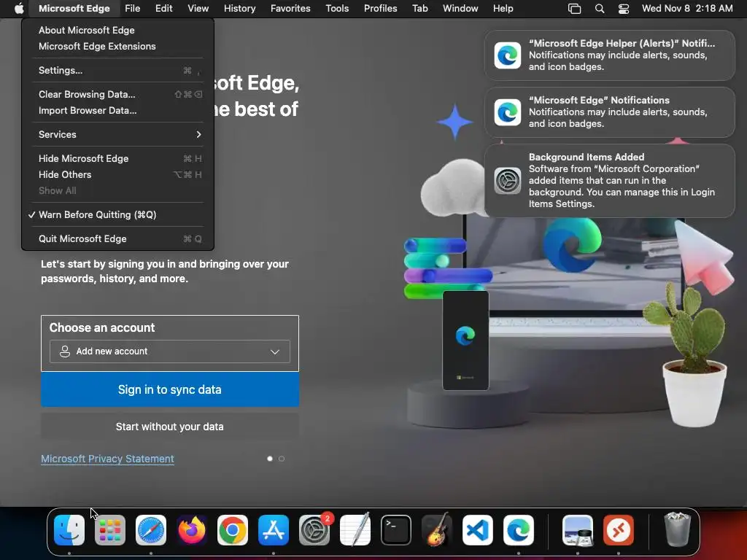The width and height of the screenshot is (747, 560).
Task: Open TextEdit from the Dock
Action: pos(355,530)
